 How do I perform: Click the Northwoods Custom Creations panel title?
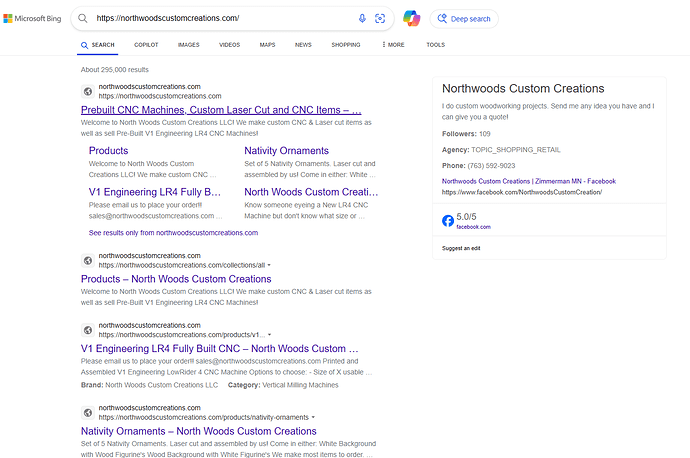[x=523, y=88]
